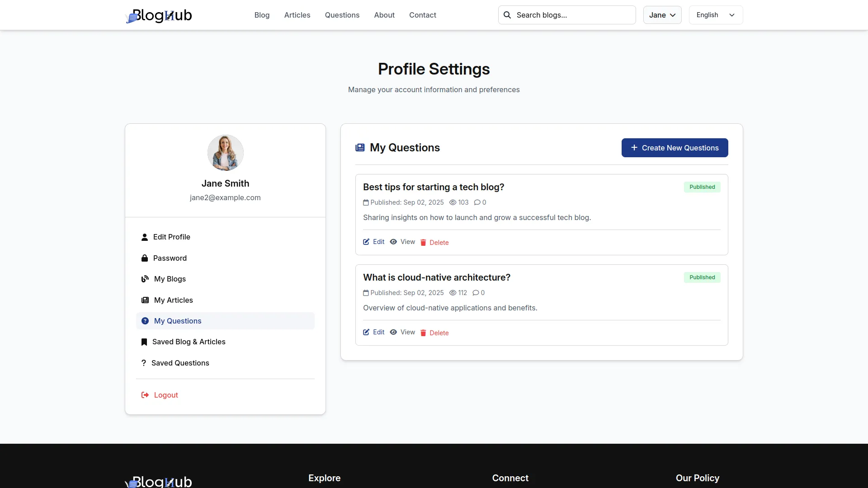Select My Articles in profile sidebar
Viewport: 868px width, 488px height.
[x=173, y=300]
